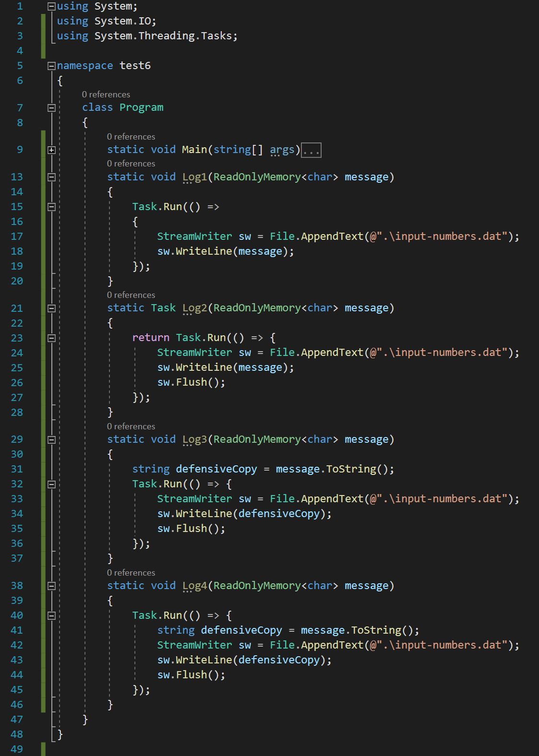Collapse the Log3 method
This screenshot has width=539, height=756.
pyautogui.click(x=51, y=440)
